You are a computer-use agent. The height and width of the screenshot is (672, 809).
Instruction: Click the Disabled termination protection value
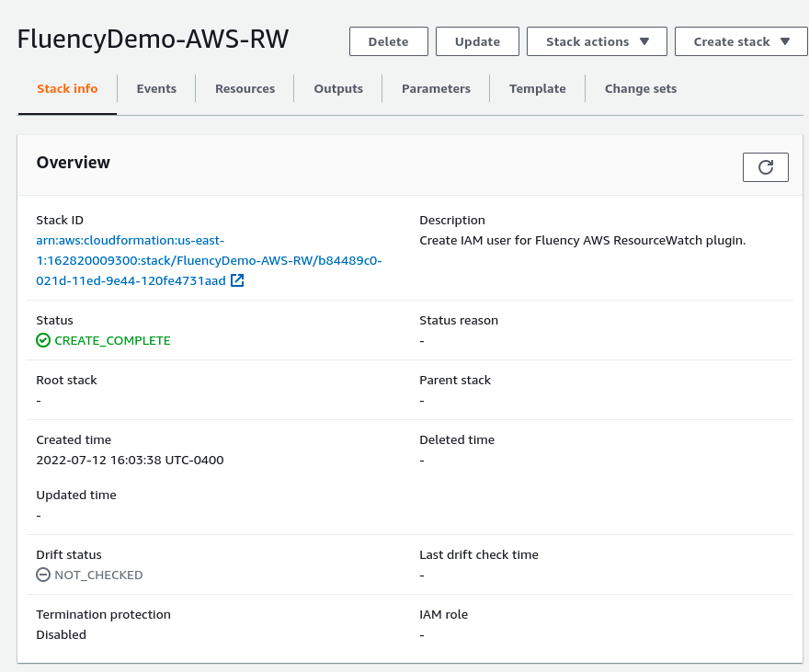(x=61, y=634)
